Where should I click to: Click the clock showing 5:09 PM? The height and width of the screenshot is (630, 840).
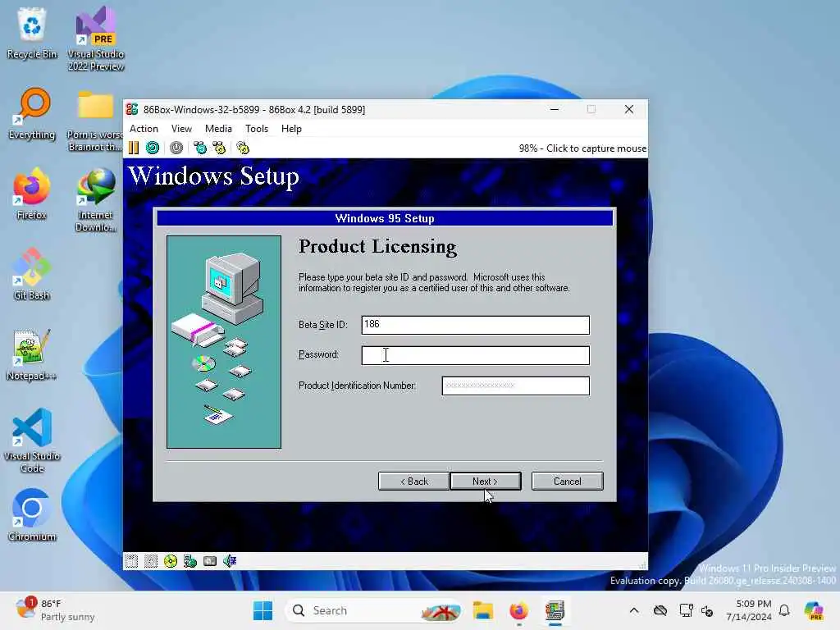point(748,610)
